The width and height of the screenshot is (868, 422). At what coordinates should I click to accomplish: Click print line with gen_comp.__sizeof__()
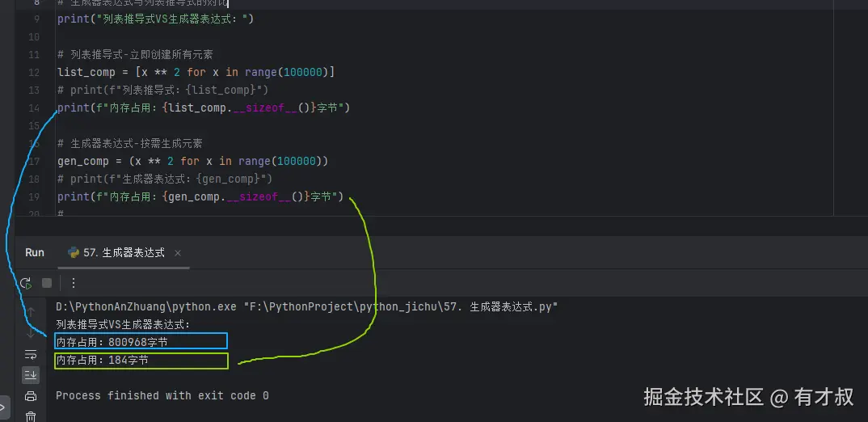(200, 196)
